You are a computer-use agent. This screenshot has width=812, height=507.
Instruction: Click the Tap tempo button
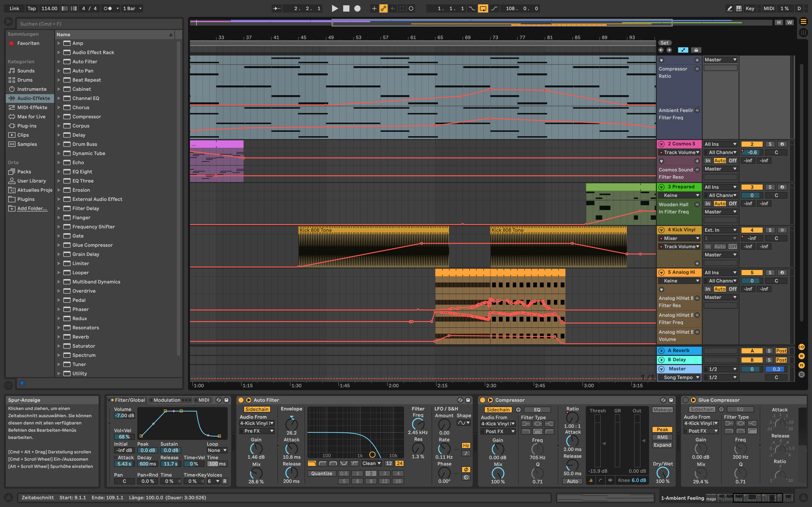32,8
